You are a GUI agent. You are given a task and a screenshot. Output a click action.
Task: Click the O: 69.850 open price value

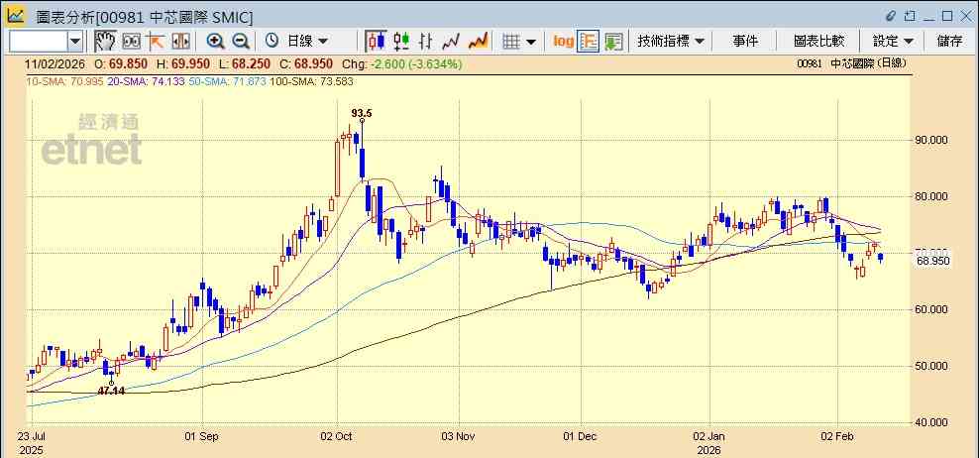121,63
